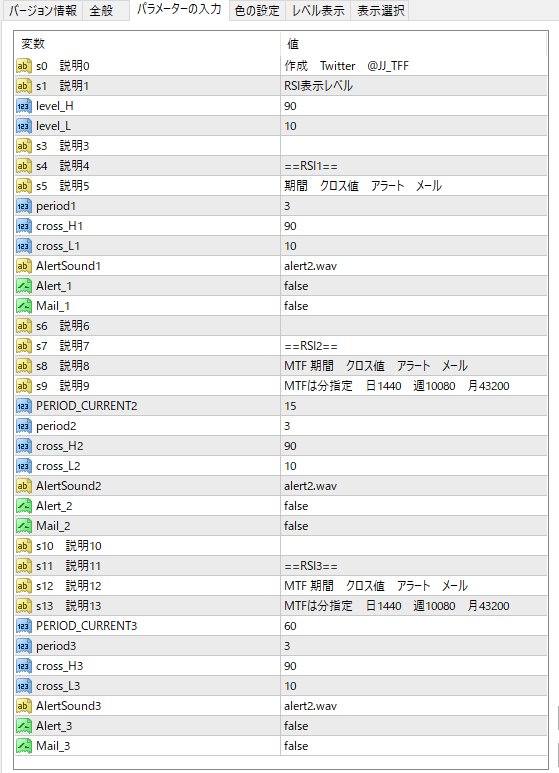Screen dimensions: 559x773
Task: Select the false value of Alert_3
Action: tap(414, 726)
